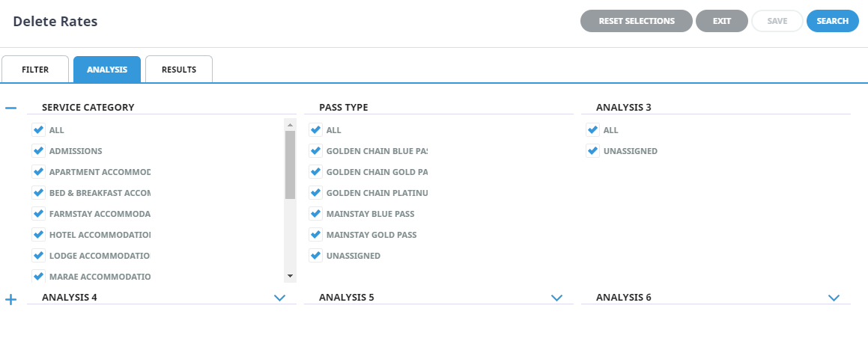Viewport: 868px width, 356px height.
Task: Toggle the Golden Chain Blue Pass checkbox
Action: tap(315, 151)
